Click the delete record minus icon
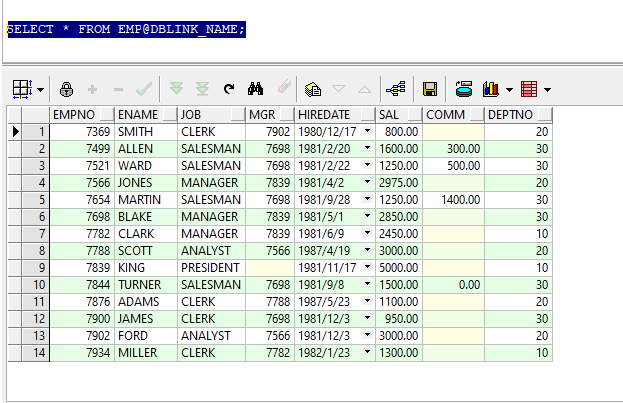 click(x=118, y=90)
